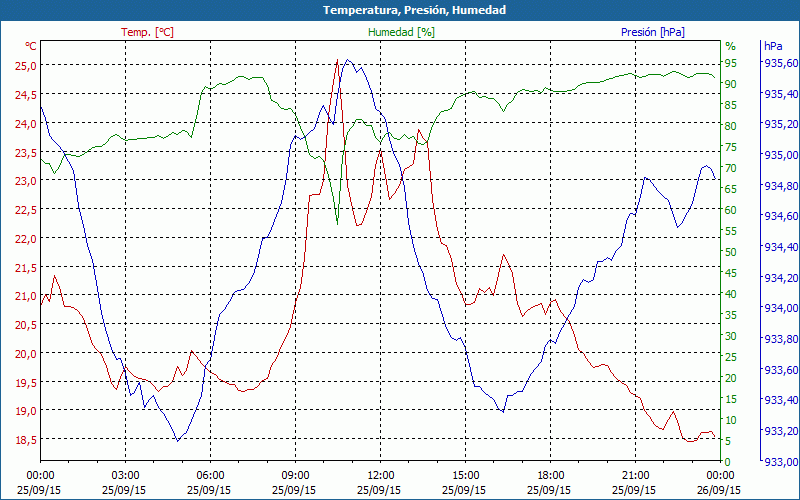Click the 19,0 temperature axis value
The image size is (800, 500).
pos(25,411)
